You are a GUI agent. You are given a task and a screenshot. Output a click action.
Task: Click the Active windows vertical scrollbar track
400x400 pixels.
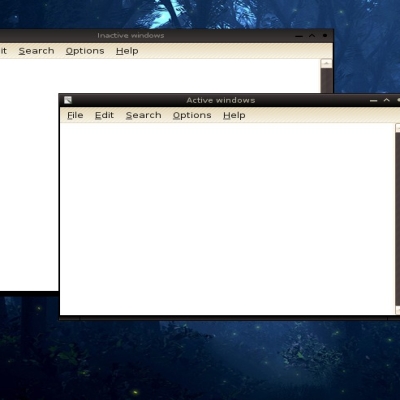[398, 218]
